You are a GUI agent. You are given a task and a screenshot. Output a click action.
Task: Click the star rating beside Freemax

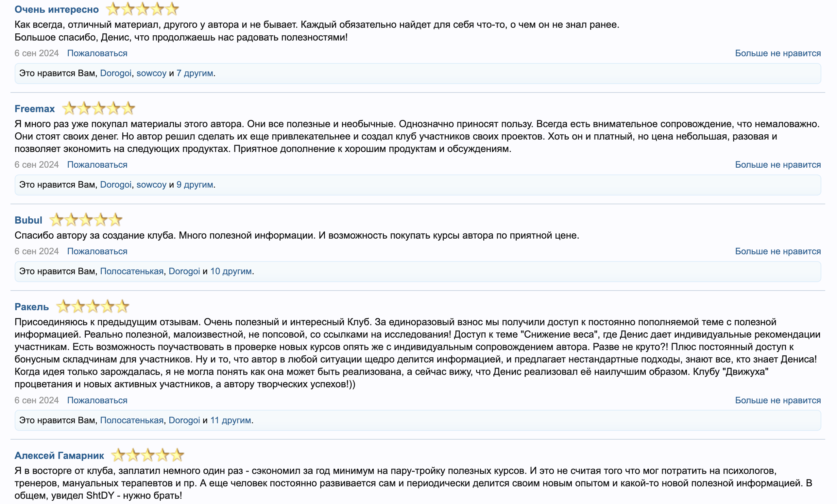(98, 108)
